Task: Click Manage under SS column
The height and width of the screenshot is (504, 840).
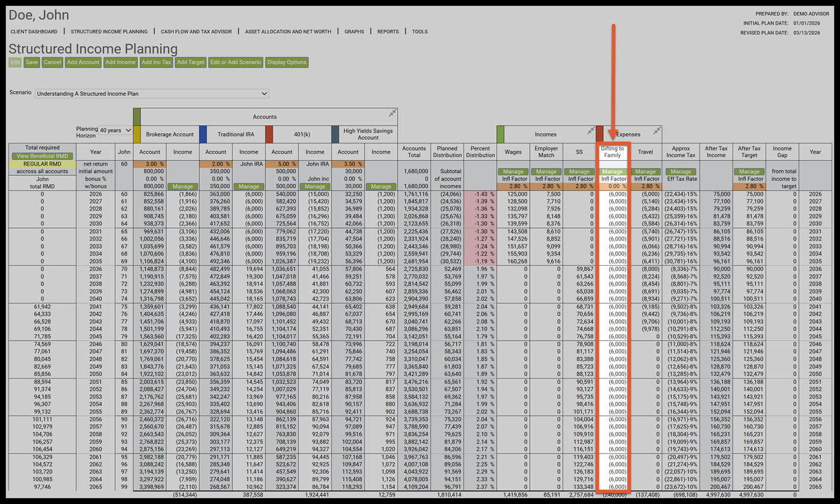Action: (580, 172)
